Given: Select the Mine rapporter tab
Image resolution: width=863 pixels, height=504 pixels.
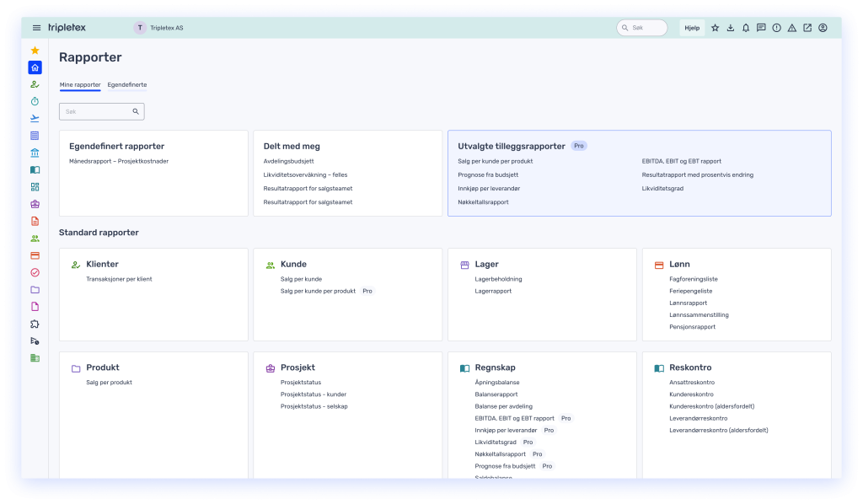Looking at the screenshot, I should 80,85.
